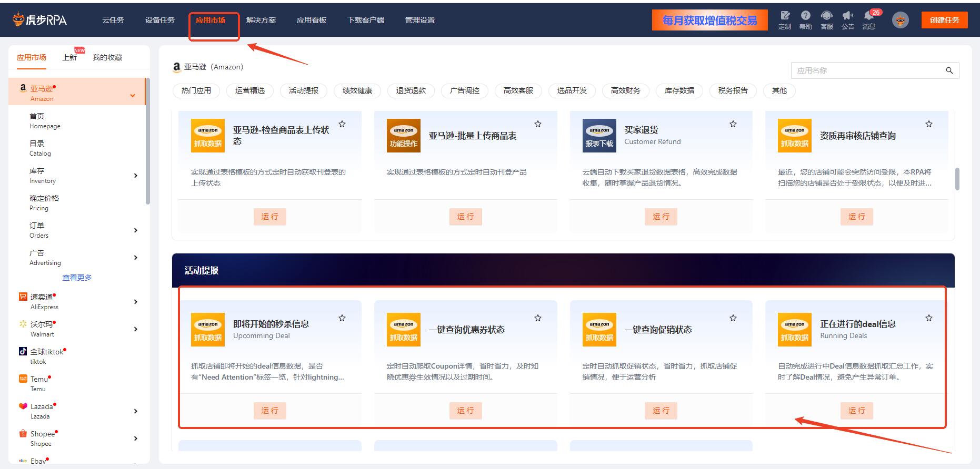980x469 pixels.
Task: Expand the Lazada section arrow
Action: 136,411
